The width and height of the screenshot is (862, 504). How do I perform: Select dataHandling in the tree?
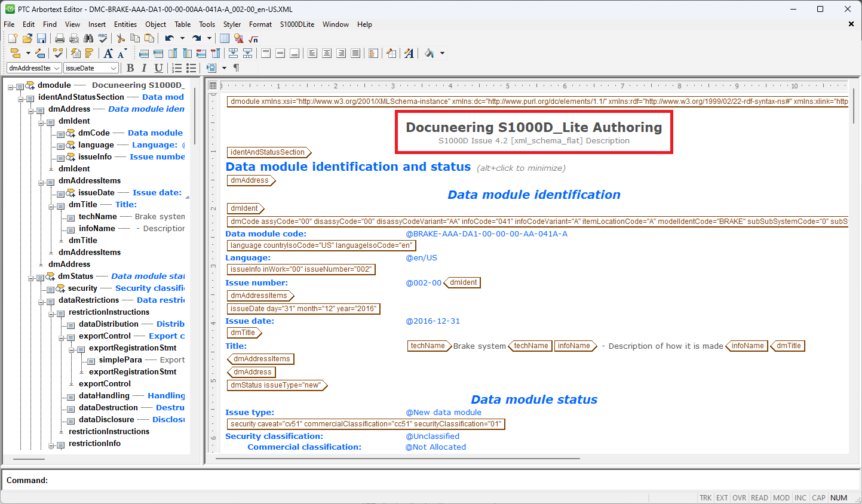(x=104, y=395)
